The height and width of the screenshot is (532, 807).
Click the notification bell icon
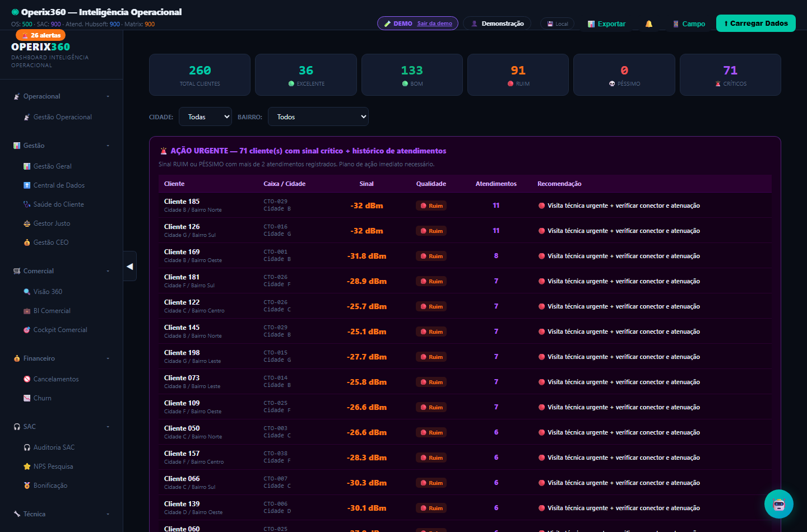tap(649, 24)
